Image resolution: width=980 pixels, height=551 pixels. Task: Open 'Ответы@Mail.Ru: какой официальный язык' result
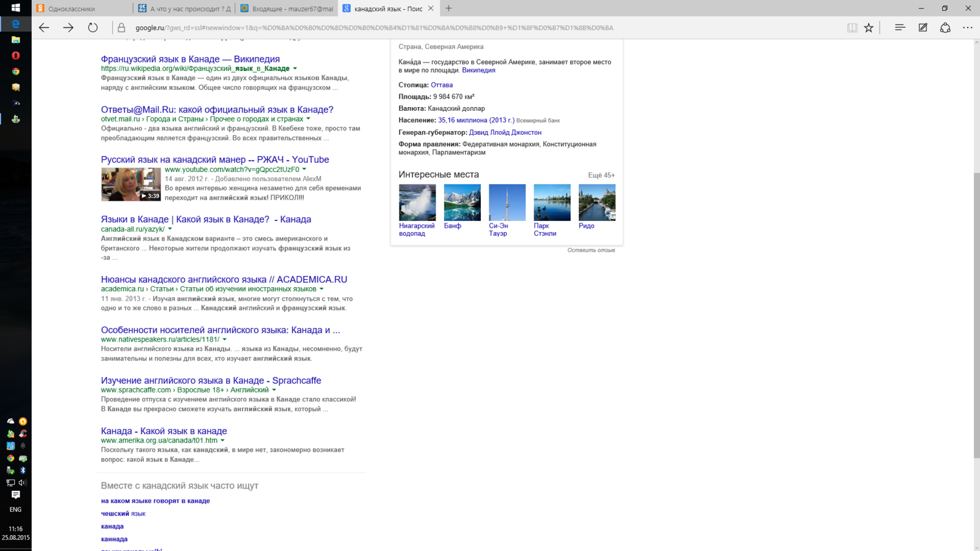(217, 110)
